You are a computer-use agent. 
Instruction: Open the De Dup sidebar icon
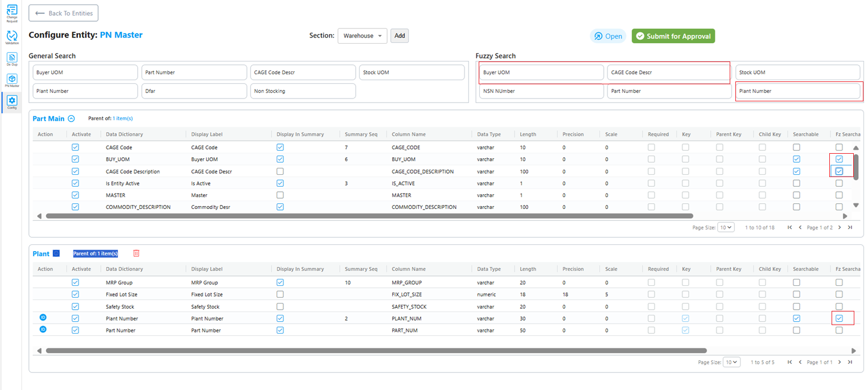point(12,60)
